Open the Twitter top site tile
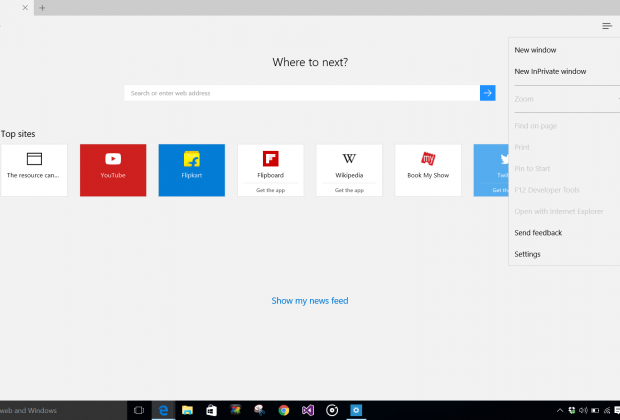The width and height of the screenshot is (620, 420). pyautogui.click(x=491, y=170)
